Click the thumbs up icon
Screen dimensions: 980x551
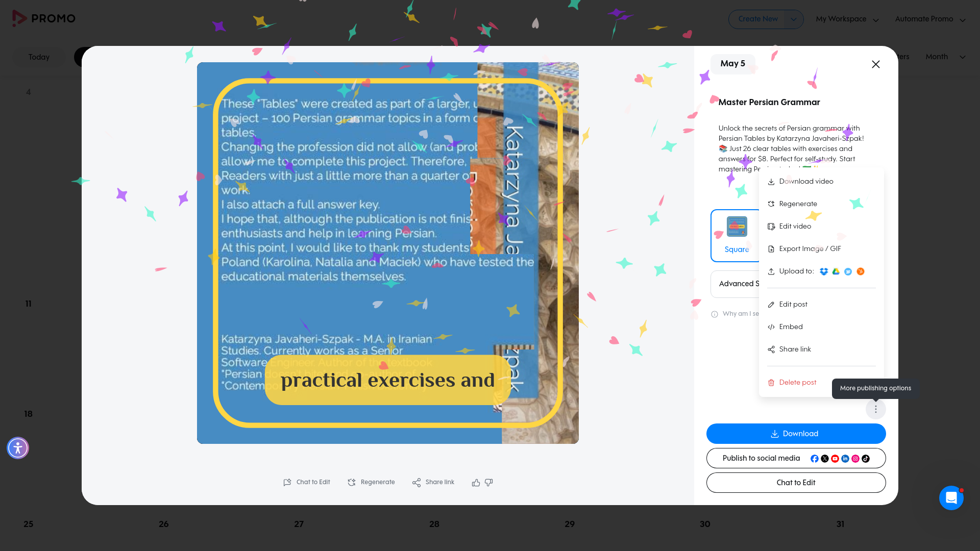[x=476, y=483]
